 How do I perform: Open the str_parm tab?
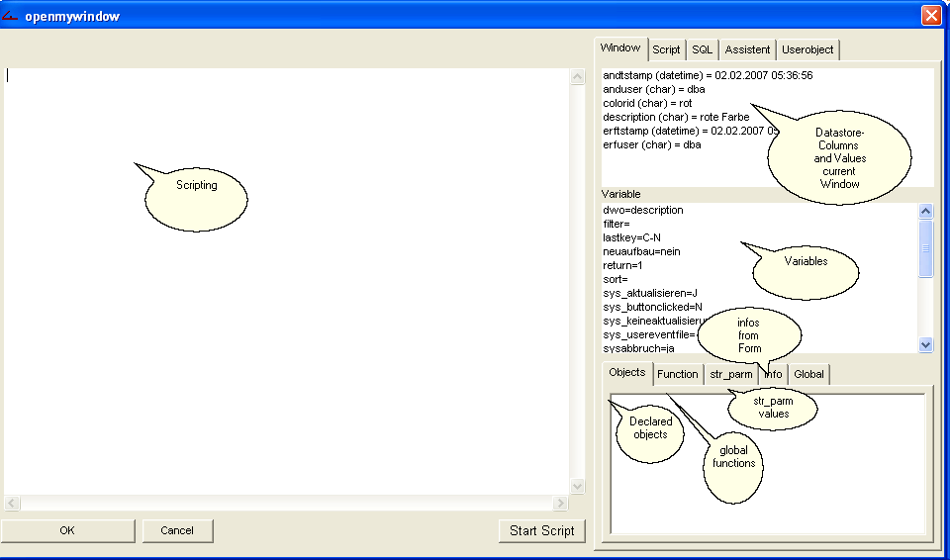(x=730, y=374)
